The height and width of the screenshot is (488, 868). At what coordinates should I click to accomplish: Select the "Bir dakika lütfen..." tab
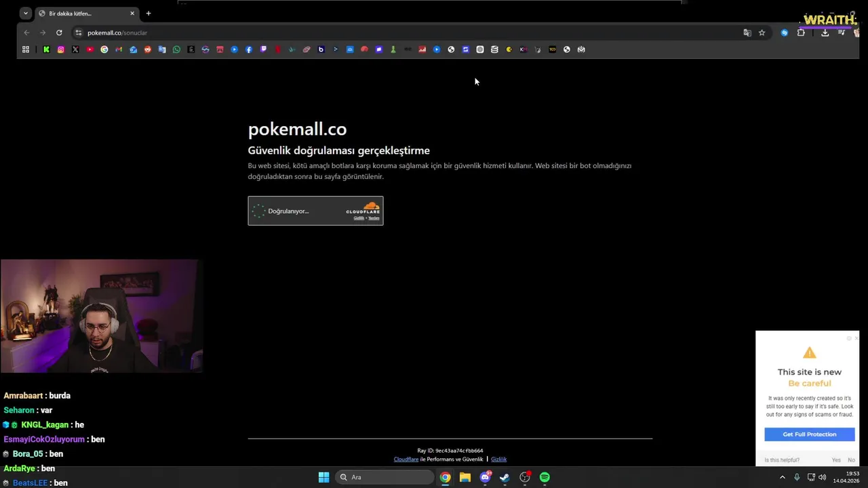(x=87, y=14)
